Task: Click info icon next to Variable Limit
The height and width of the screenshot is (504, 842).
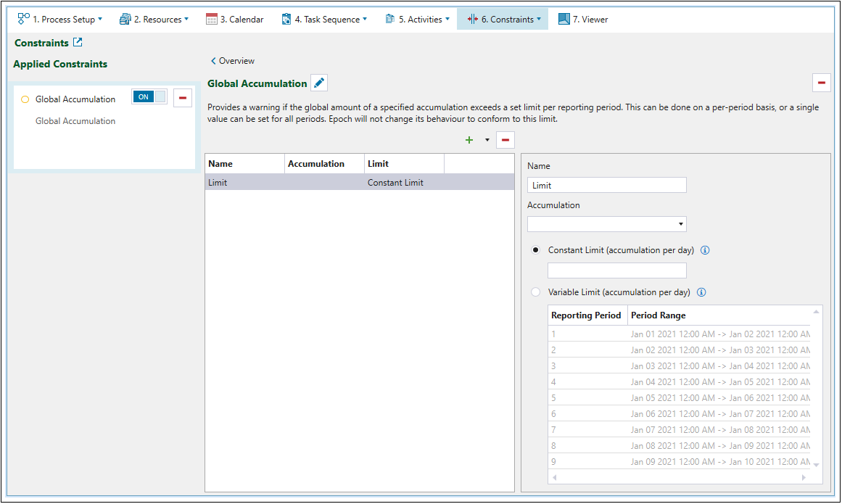Action: click(x=701, y=292)
